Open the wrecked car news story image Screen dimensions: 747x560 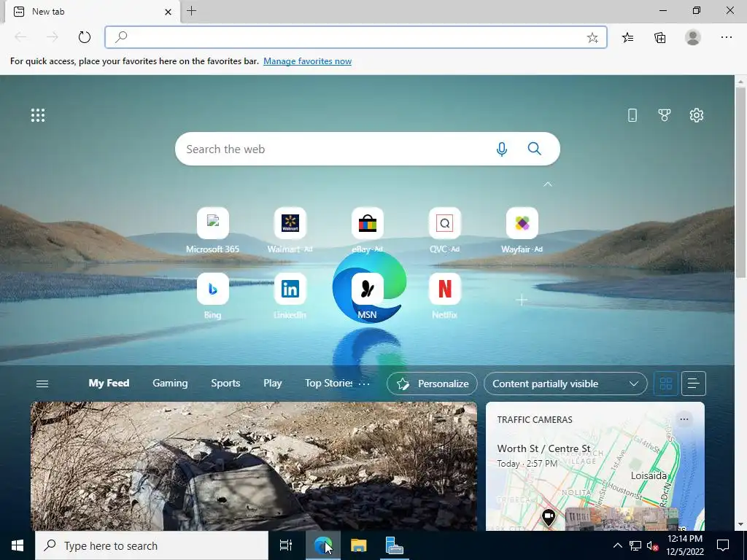(254, 466)
